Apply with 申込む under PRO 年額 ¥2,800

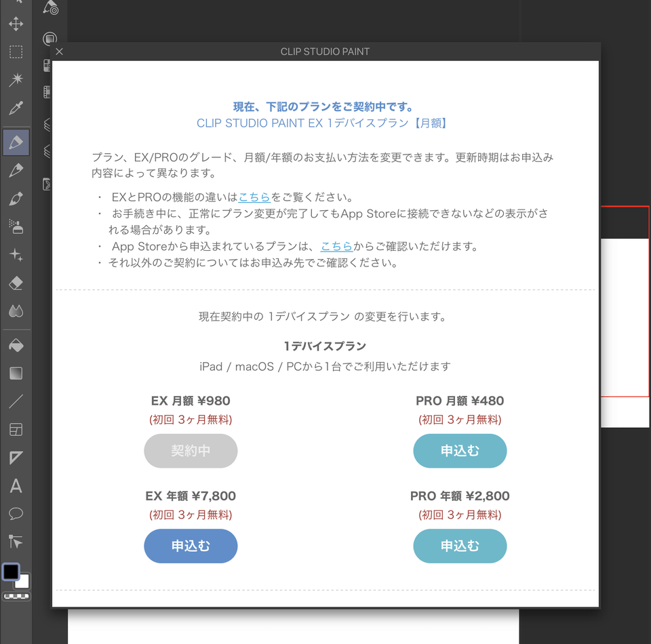point(460,546)
